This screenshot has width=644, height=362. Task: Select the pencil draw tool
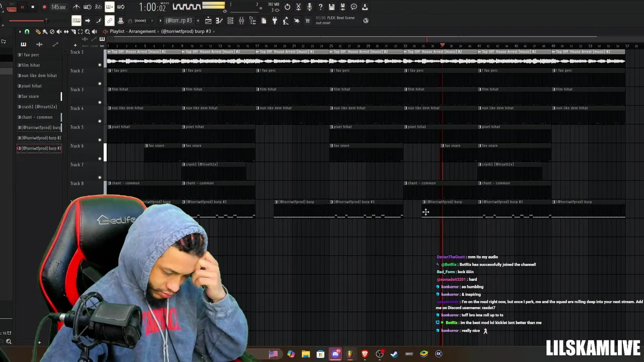(x=38, y=31)
